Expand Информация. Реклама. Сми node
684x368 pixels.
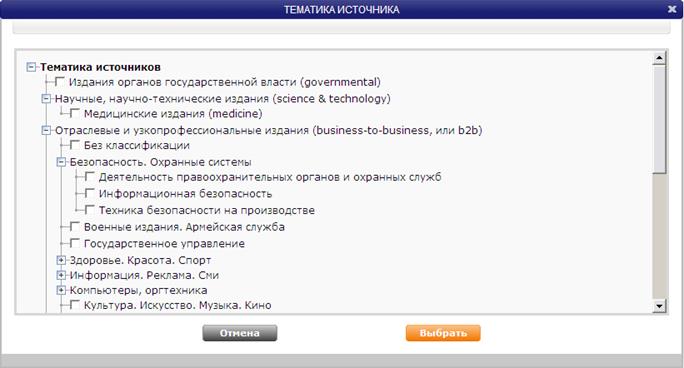(x=61, y=275)
